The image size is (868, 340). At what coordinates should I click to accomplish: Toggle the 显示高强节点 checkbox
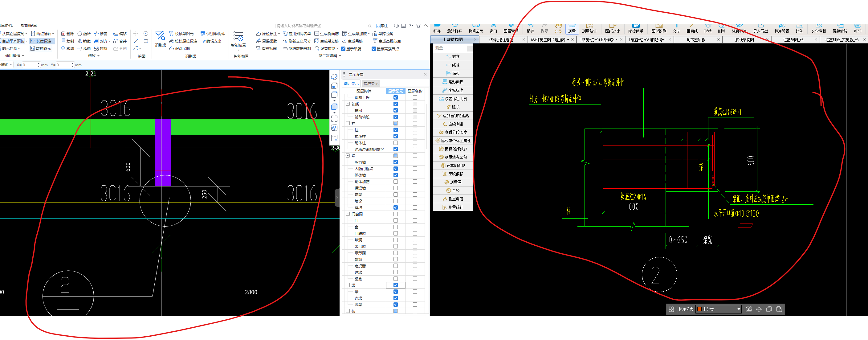tap(374, 49)
